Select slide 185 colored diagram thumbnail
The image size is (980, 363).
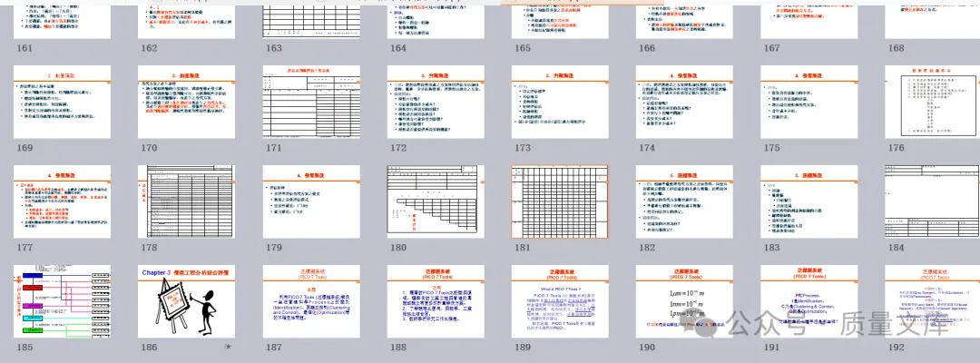pyautogui.click(x=62, y=301)
